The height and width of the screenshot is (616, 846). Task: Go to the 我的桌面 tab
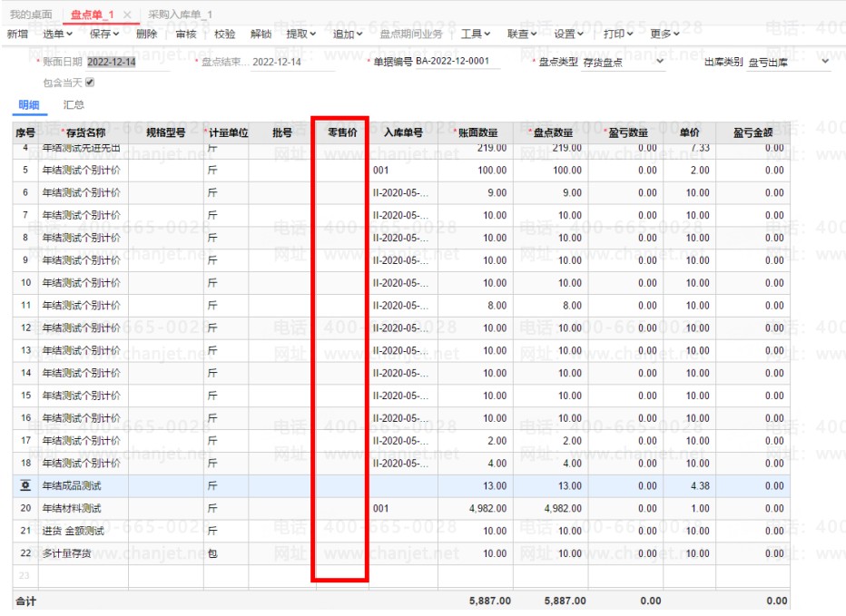pyautogui.click(x=31, y=15)
